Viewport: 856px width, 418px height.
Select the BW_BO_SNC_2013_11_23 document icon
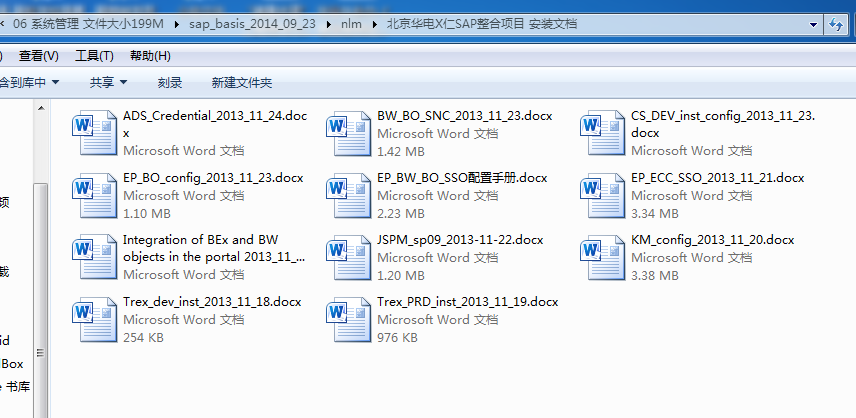click(x=348, y=133)
